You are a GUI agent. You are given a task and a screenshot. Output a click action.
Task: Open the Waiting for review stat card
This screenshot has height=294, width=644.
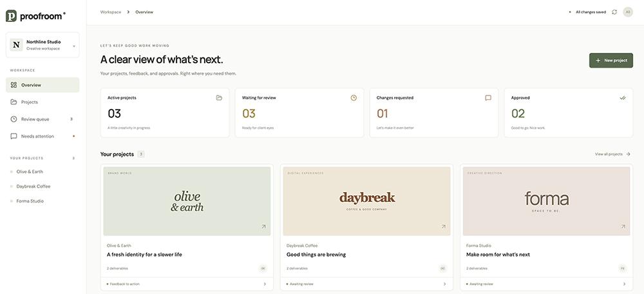click(299, 113)
